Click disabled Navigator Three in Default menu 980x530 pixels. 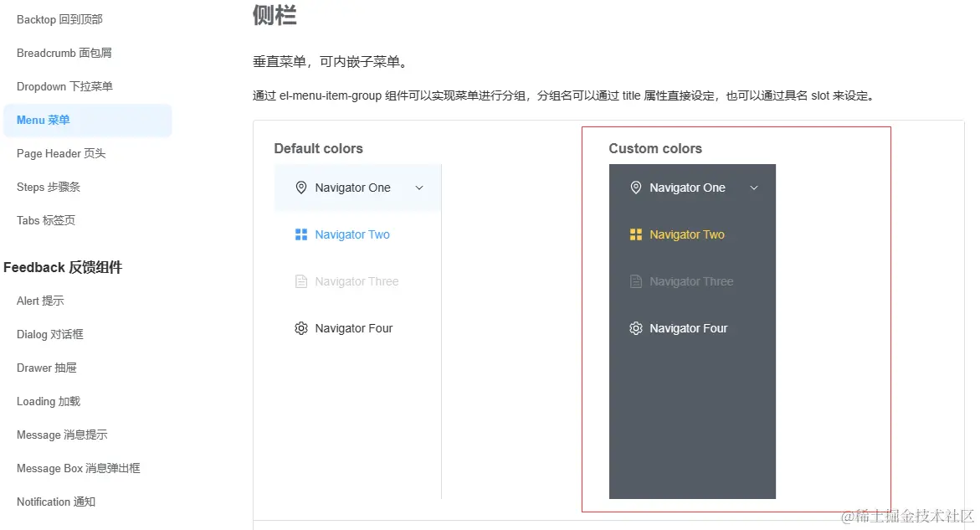357,281
